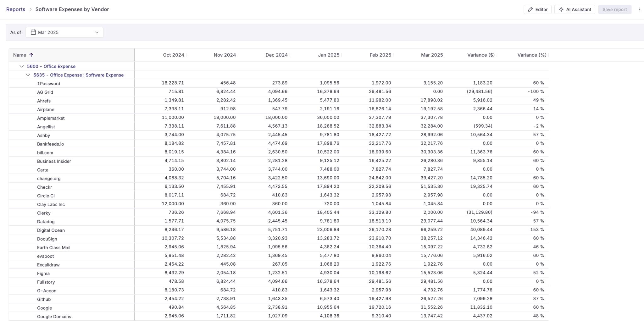Click the Variance (%) column header
644x321 pixels.
(x=532, y=55)
